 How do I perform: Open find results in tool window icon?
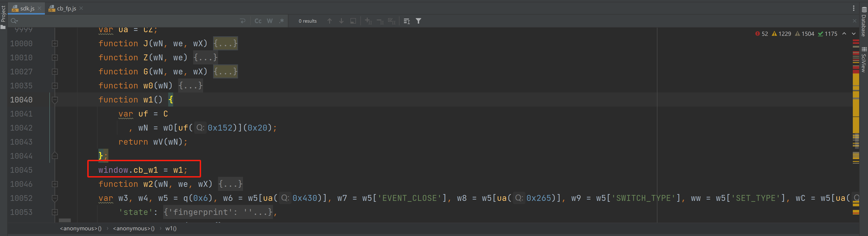coord(407,21)
